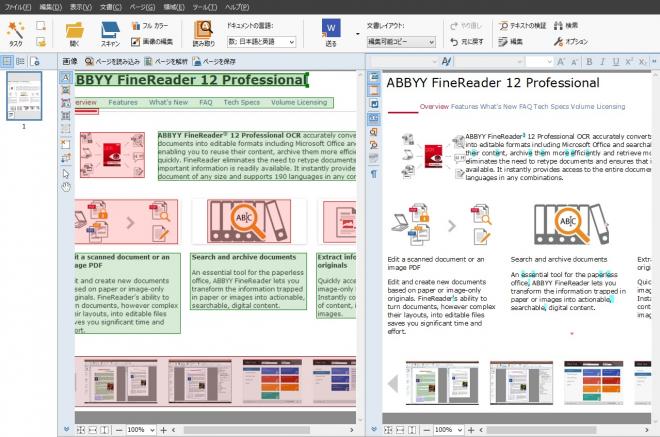Zoom in text pane with plus button
The width and height of the screenshot is (660, 437).
point(471,430)
